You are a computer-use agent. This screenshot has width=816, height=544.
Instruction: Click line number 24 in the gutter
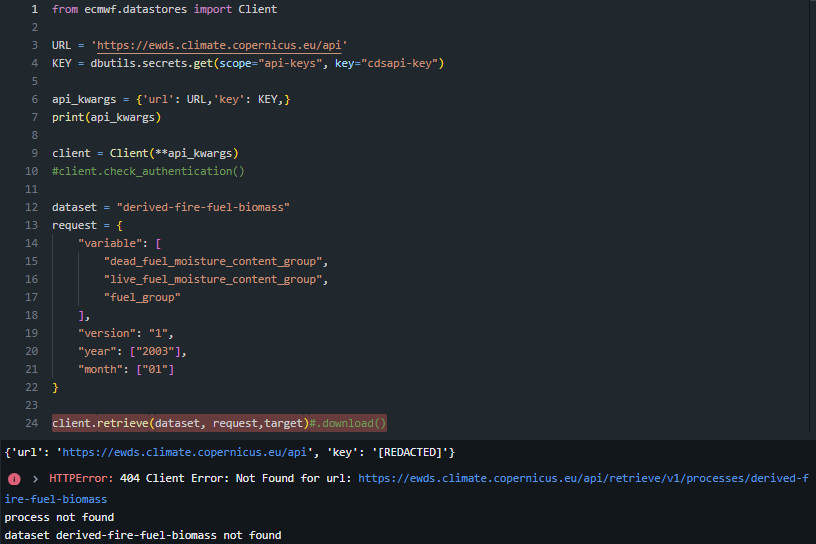[x=31, y=423]
